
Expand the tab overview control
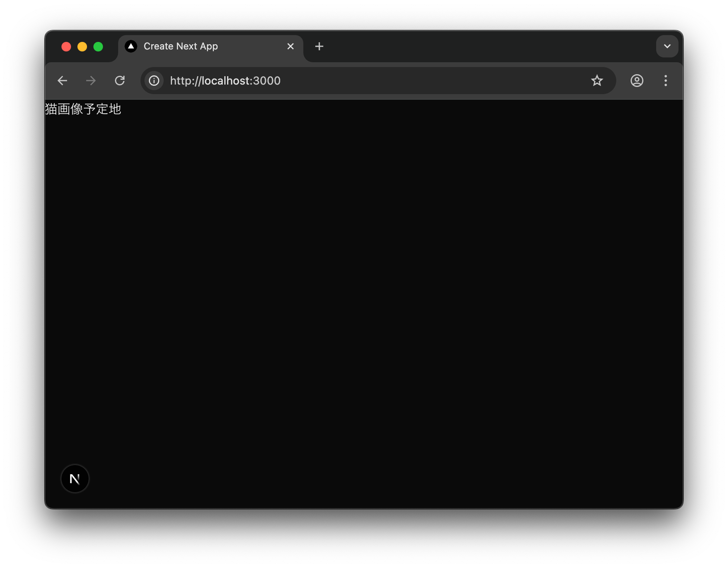[x=667, y=46]
